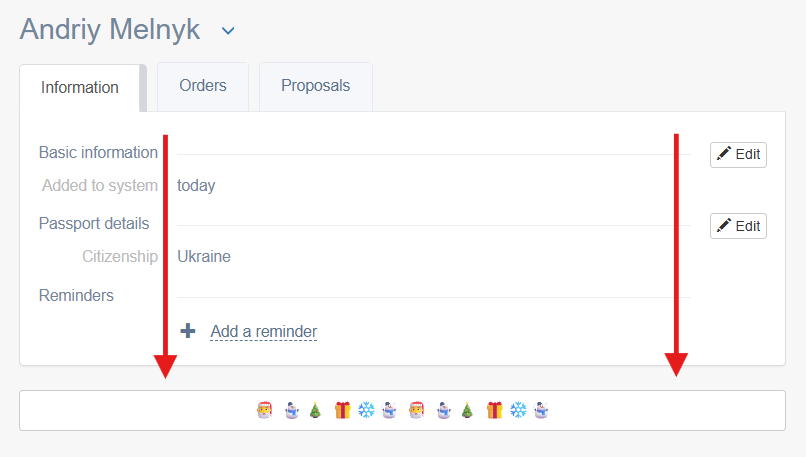Select the Information tab
This screenshot has width=806, height=457.
(80, 88)
